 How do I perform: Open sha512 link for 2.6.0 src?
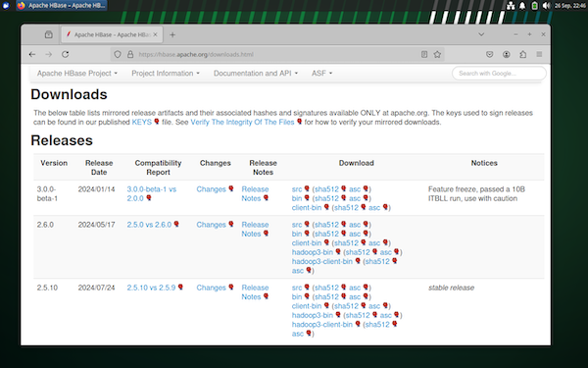326,225
